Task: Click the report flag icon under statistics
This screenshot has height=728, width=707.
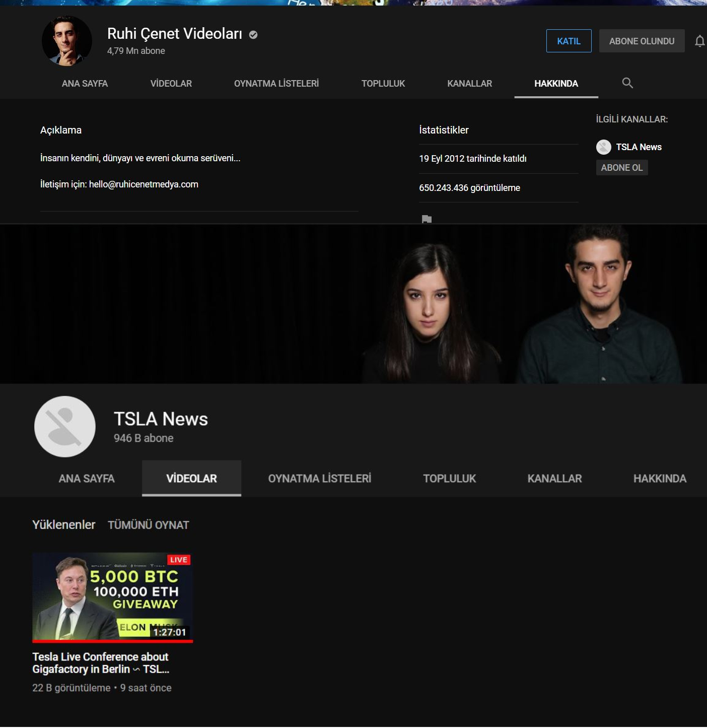Action: tap(427, 219)
